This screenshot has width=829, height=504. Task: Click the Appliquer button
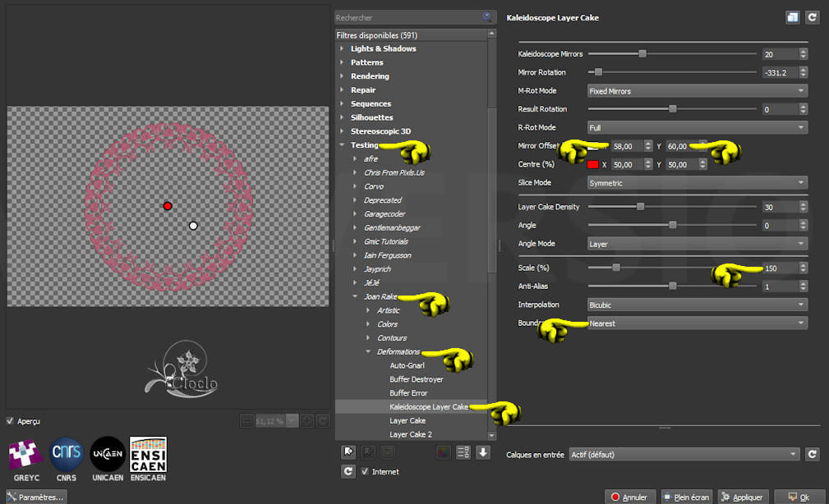744,497
